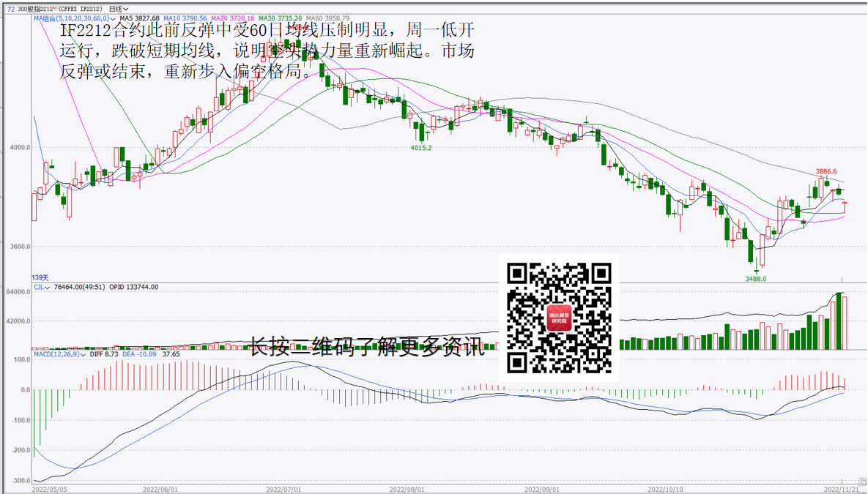Open the CJL volume indicator dropdown
868x494 pixels.
[42, 287]
